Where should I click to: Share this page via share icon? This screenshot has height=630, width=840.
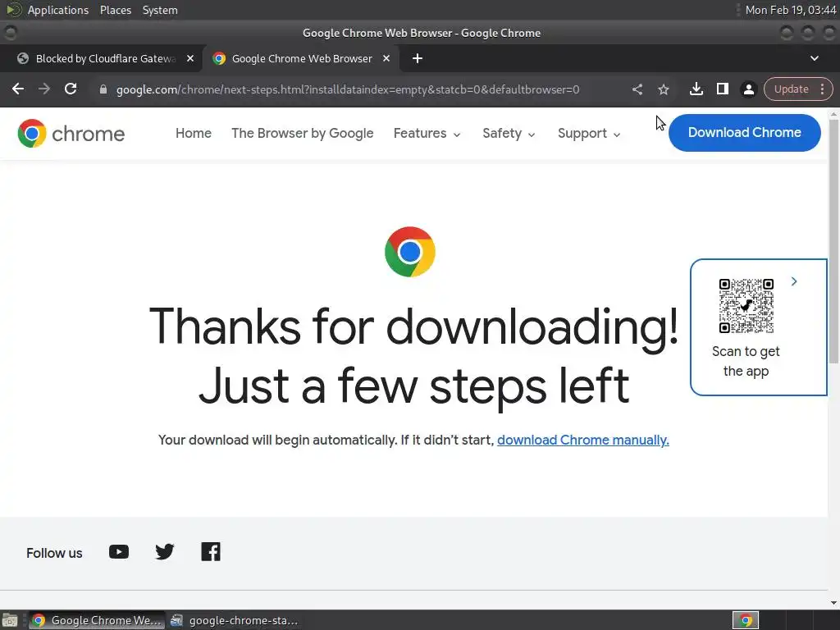click(637, 89)
